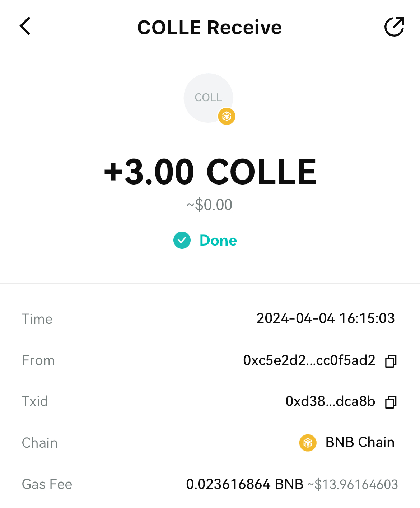Go back using the back arrow
This screenshot has height=508, width=420.
point(25,26)
